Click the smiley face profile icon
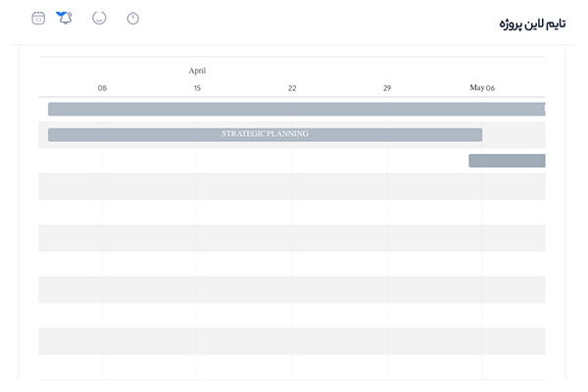588x392 pixels. point(99,18)
